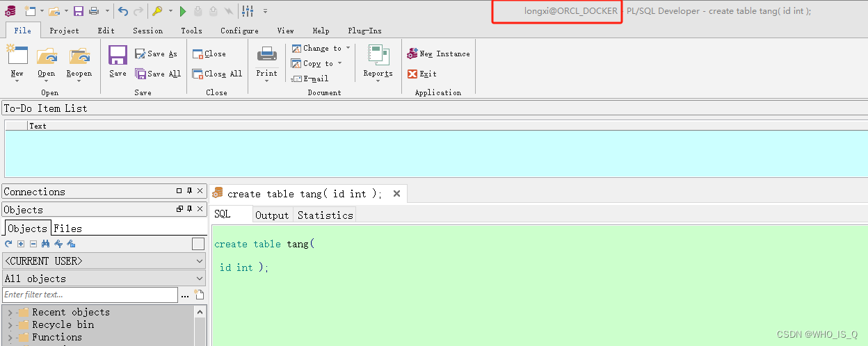Click the large Save ribbon icon
The image size is (868, 346).
pyautogui.click(x=118, y=56)
